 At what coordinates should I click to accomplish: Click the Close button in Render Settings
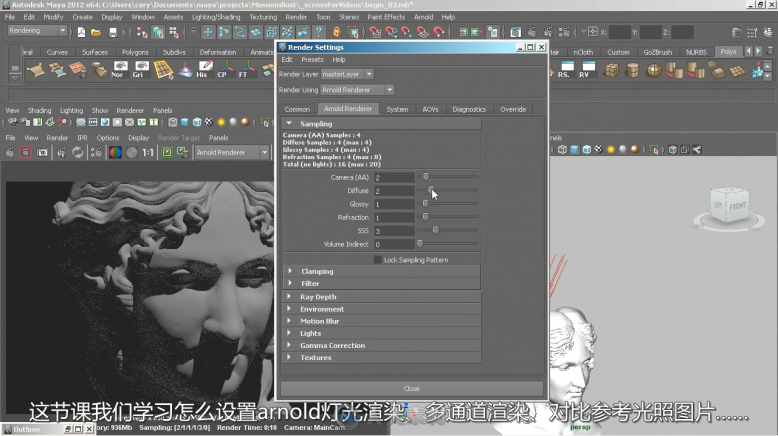tap(411, 388)
